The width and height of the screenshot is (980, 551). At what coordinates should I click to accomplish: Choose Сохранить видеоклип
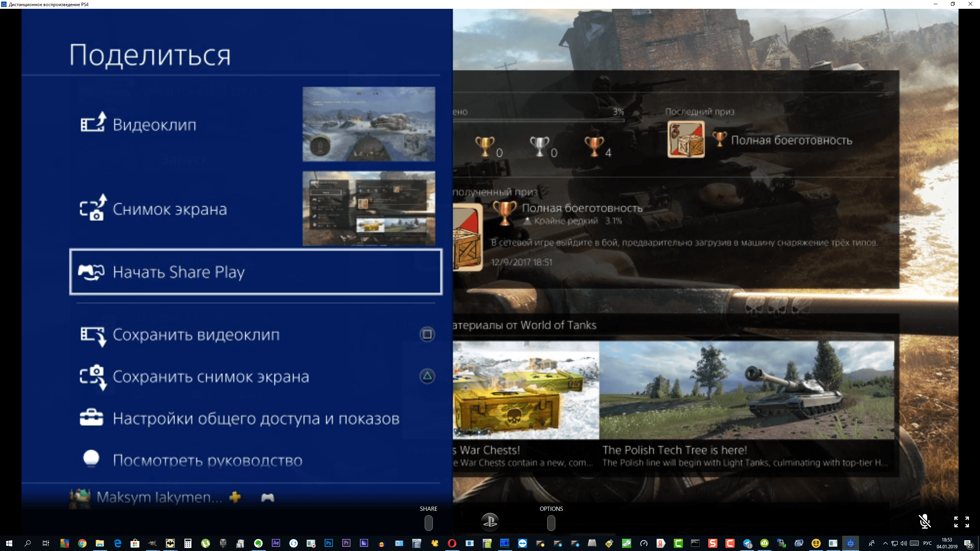point(256,335)
